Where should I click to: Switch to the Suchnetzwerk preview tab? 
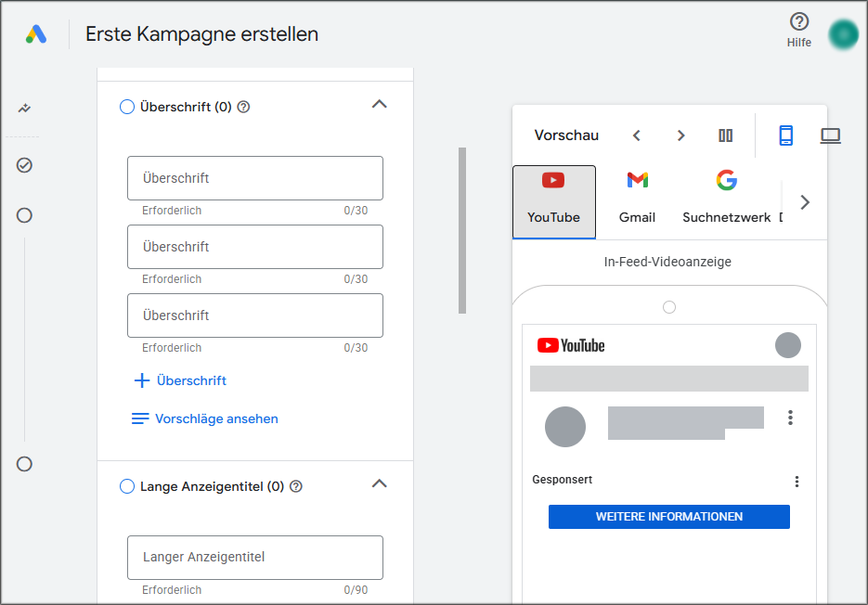click(727, 198)
